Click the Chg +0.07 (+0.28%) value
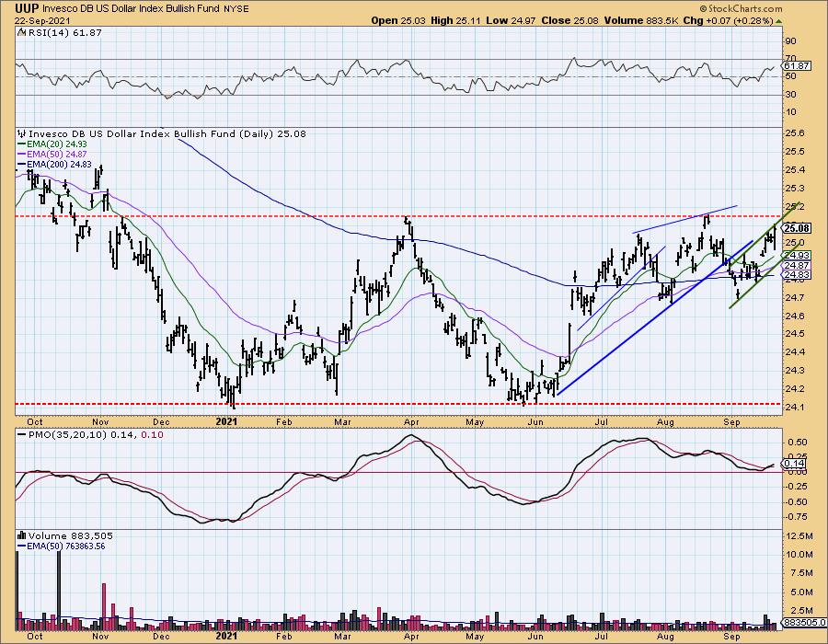The image size is (828, 644). pos(728,20)
